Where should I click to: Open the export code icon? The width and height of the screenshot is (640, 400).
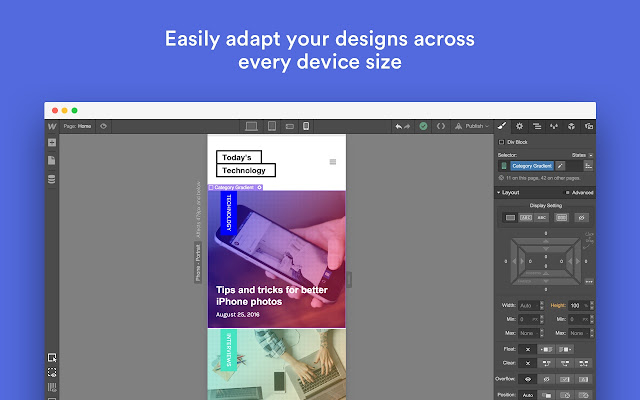pos(441,126)
